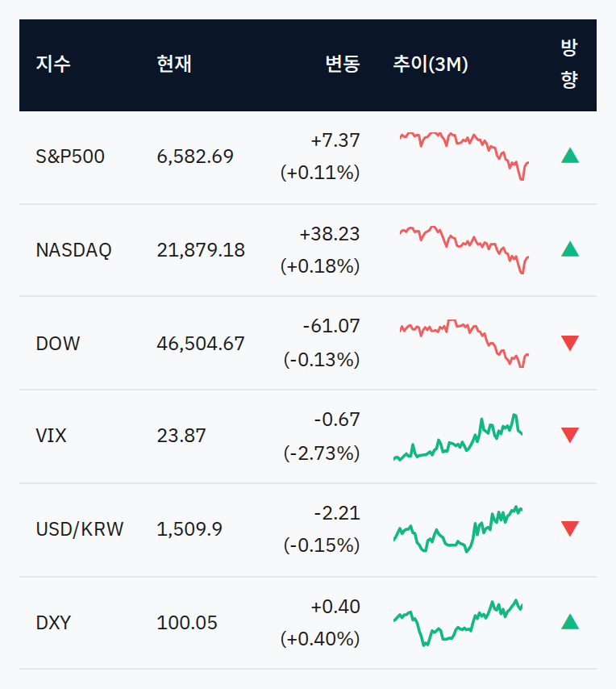Click the green up arrow for DXY

[x=570, y=622]
